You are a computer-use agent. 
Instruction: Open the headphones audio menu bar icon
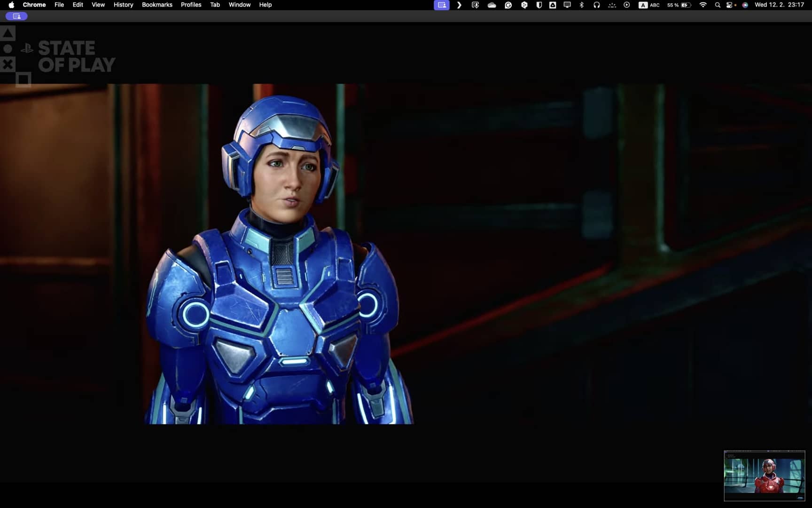pos(597,5)
